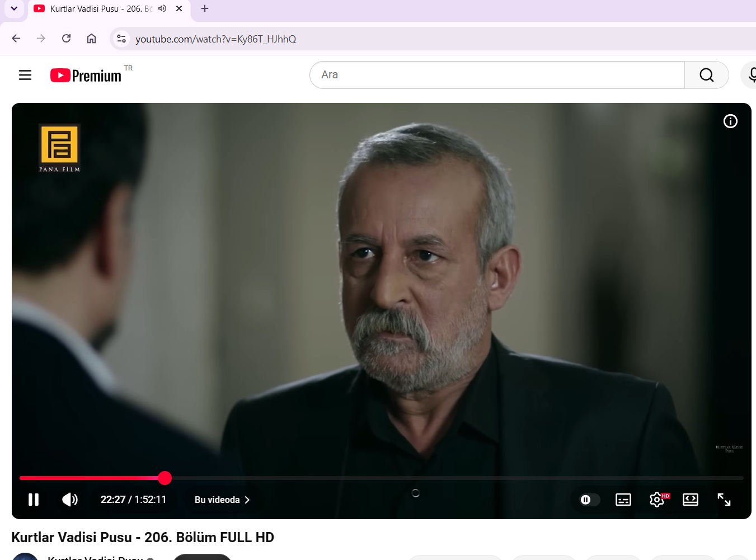The height and width of the screenshot is (560, 756).
Task: Turn on subtitles with the captions icon
Action: click(x=623, y=500)
